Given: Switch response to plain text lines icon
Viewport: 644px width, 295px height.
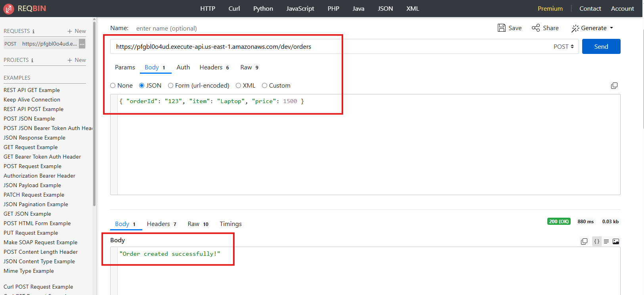Looking at the screenshot, I should [606, 241].
